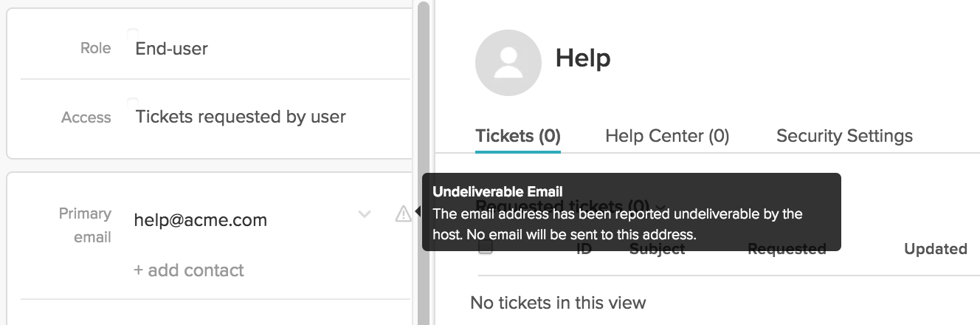Image resolution: width=980 pixels, height=325 pixels.
Task: Switch to the Tickets (0) tab
Action: click(x=518, y=136)
